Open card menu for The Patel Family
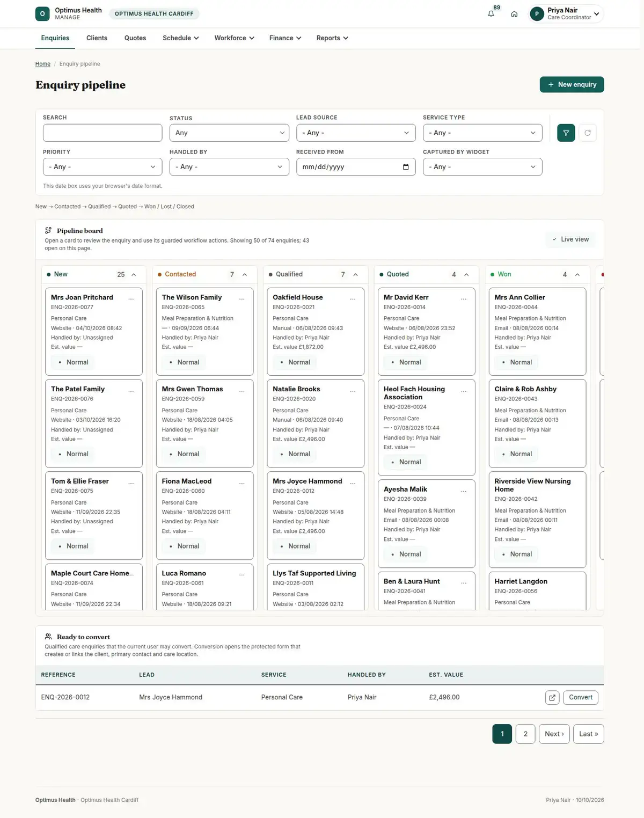 coord(131,390)
